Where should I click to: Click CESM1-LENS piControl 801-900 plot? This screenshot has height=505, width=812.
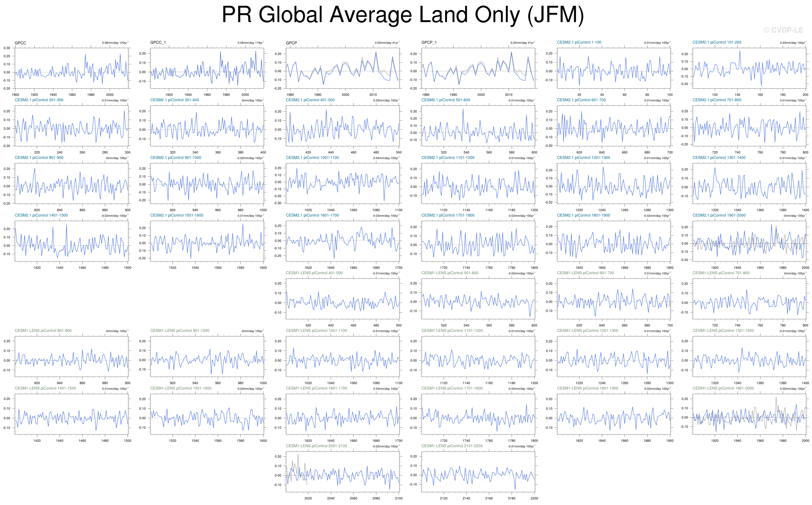[72, 356]
